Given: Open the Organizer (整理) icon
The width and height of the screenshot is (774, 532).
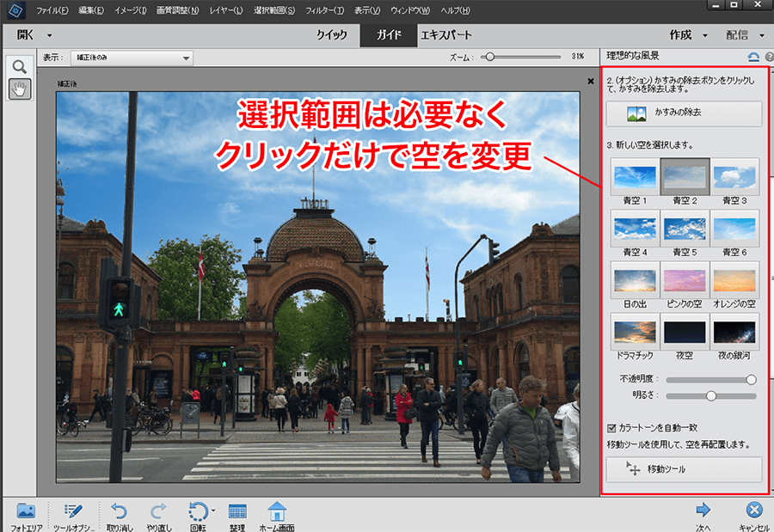Looking at the screenshot, I should pyautogui.click(x=238, y=511).
